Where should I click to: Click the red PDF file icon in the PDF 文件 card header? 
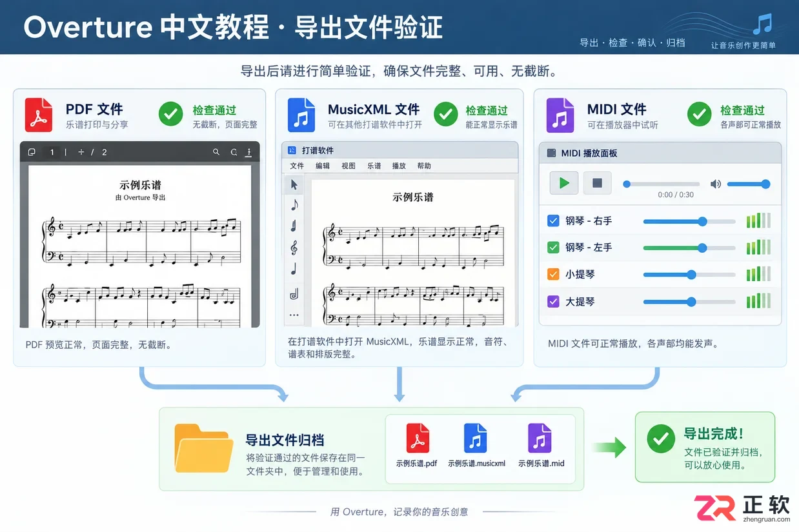coord(38,115)
